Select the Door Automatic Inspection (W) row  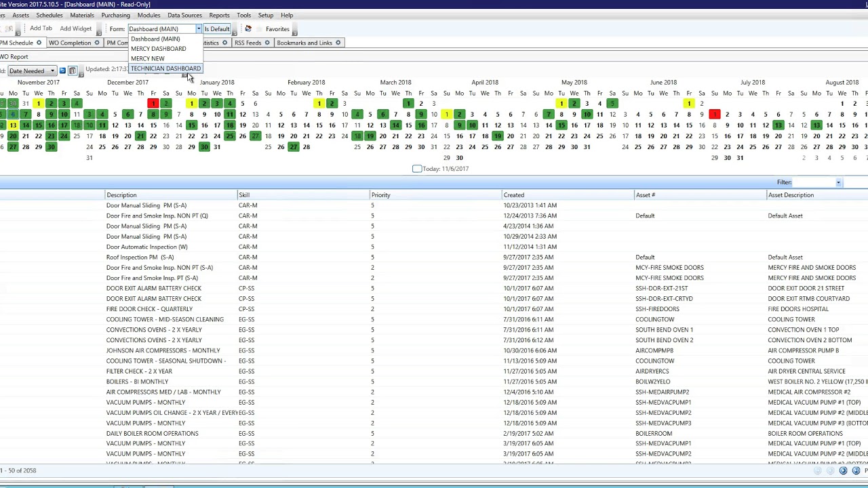click(x=434, y=247)
